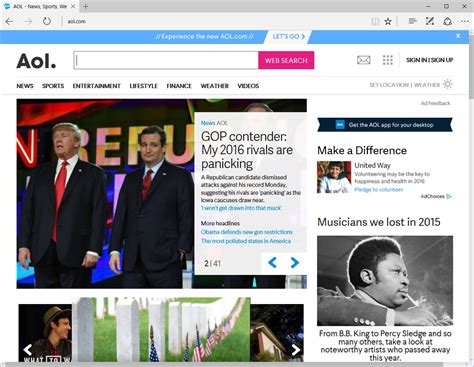Open the FINANCE navigation section
The image size is (474, 367).
point(179,86)
